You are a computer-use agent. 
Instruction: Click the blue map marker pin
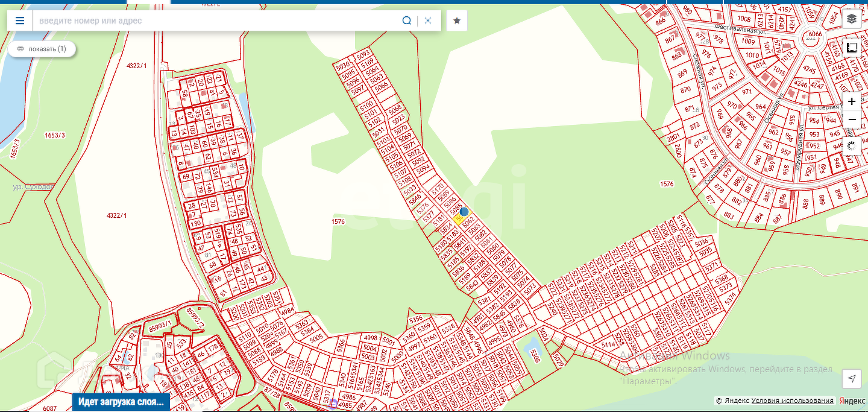(464, 212)
